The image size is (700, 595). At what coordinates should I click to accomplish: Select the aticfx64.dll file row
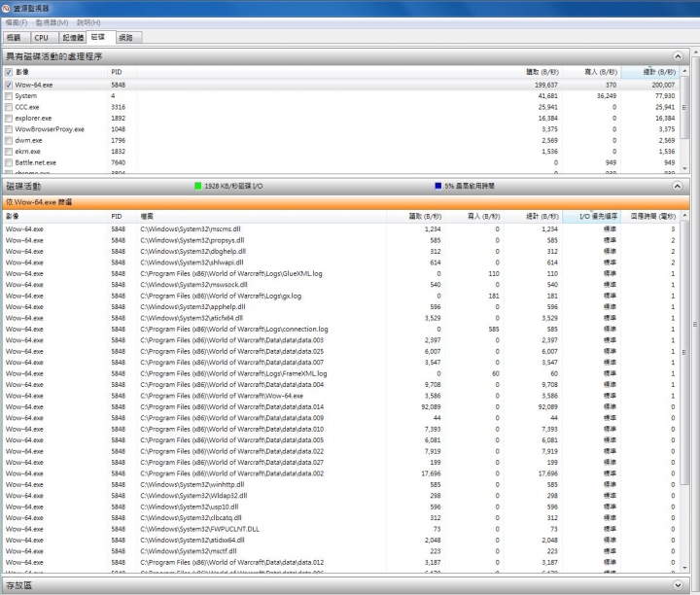[341, 318]
